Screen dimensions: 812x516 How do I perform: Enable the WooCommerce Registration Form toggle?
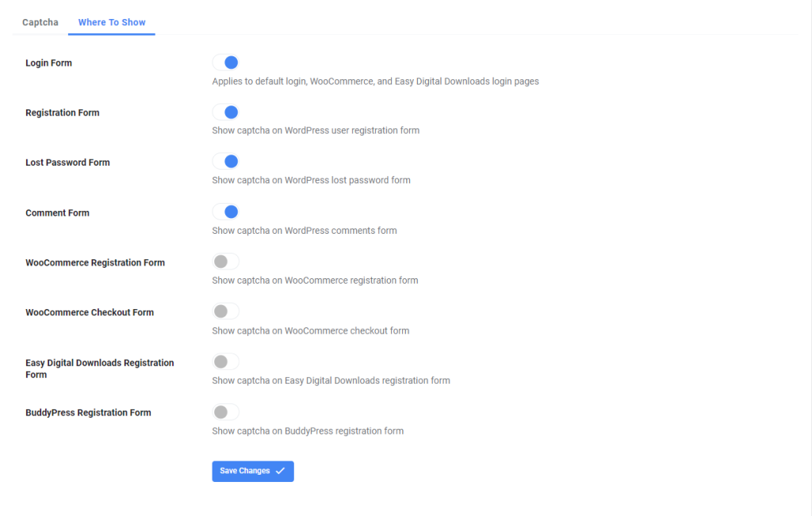(x=226, y=262)
